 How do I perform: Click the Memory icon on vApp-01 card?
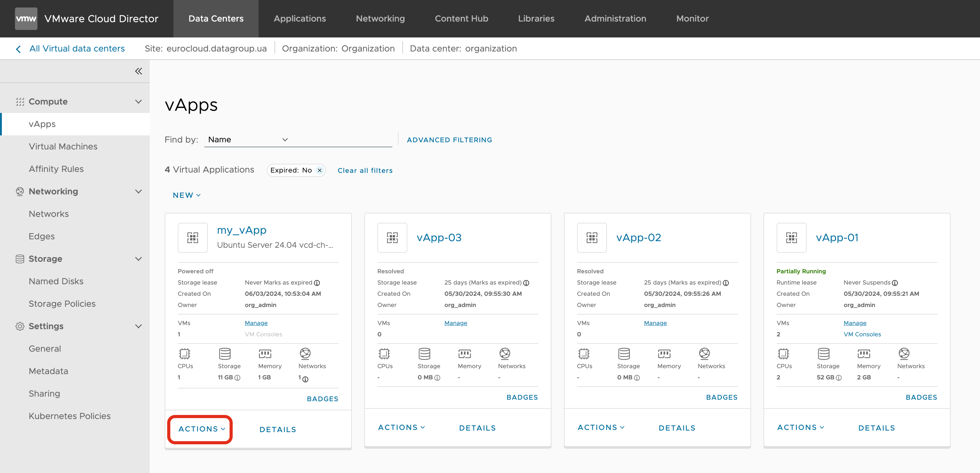[864, 354]
